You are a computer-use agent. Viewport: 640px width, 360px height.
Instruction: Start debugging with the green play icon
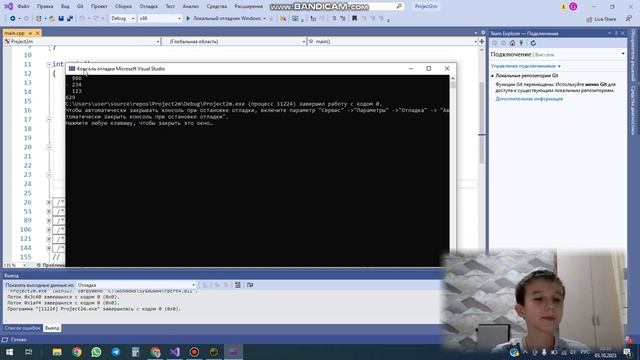[x=188, y=18]
